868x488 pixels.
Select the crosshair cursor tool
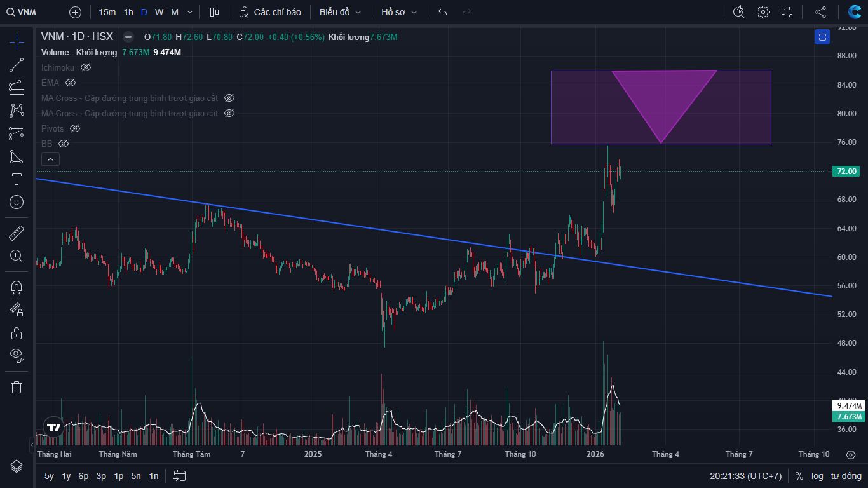(x=17, y=43)
